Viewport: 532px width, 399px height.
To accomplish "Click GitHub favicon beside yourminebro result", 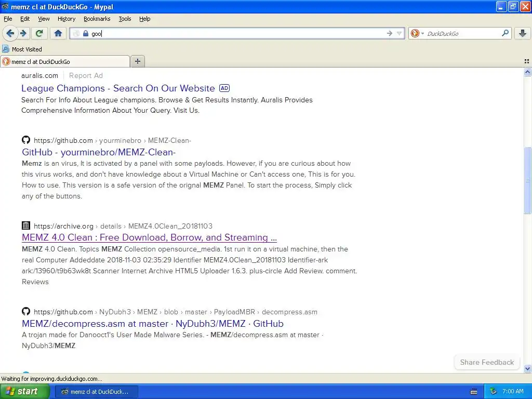I will pos(26,140).
